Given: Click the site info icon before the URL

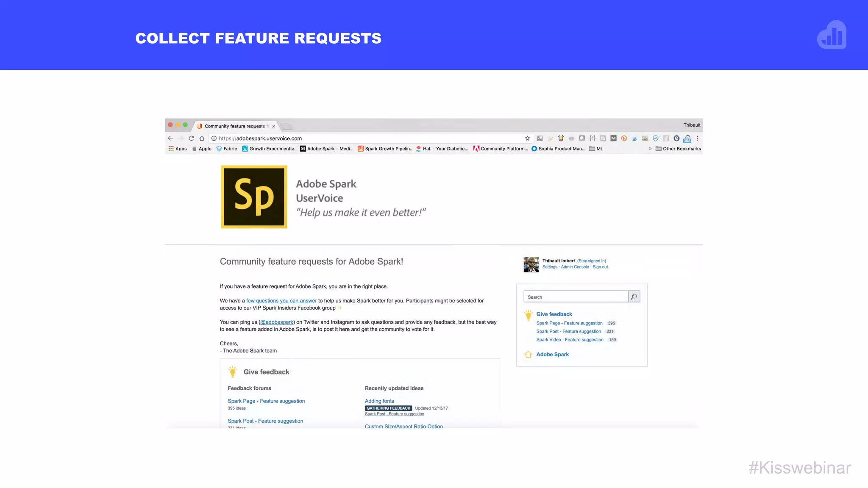Looking at the screenshot, I should click(214, 138).
